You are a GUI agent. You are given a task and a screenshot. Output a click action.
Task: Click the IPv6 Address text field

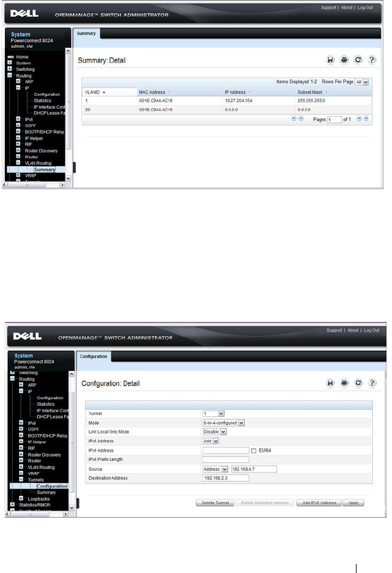226,451
